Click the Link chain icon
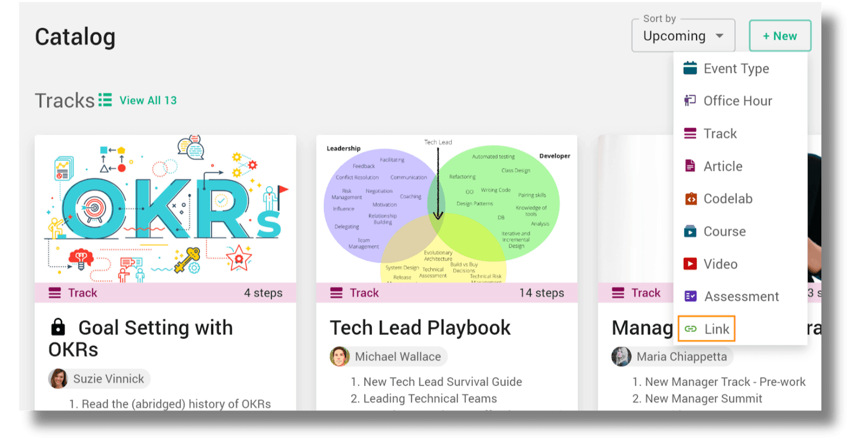868x442 pixels. pos(691,329)
